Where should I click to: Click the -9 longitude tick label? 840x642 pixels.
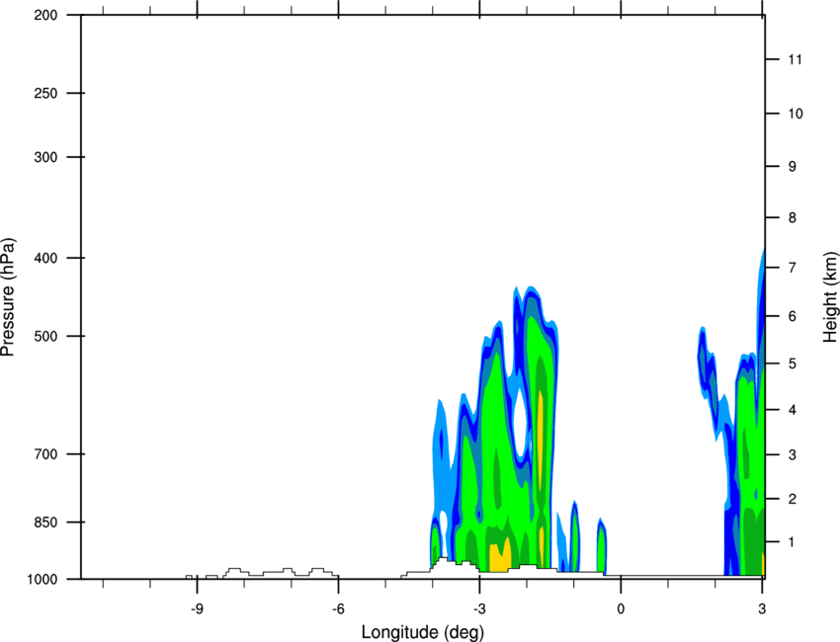click(197, 609)
